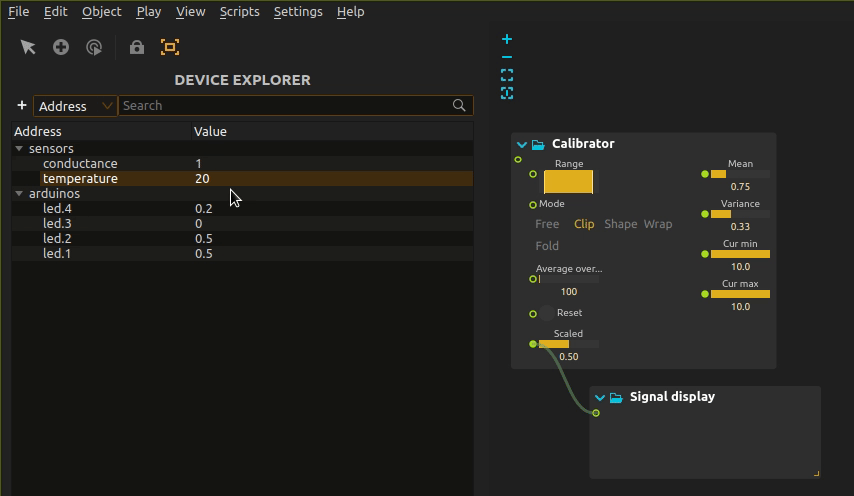The image size is (854, 496).
Task: Zoom in with the blue plus icon
Action: click(507, 39)
